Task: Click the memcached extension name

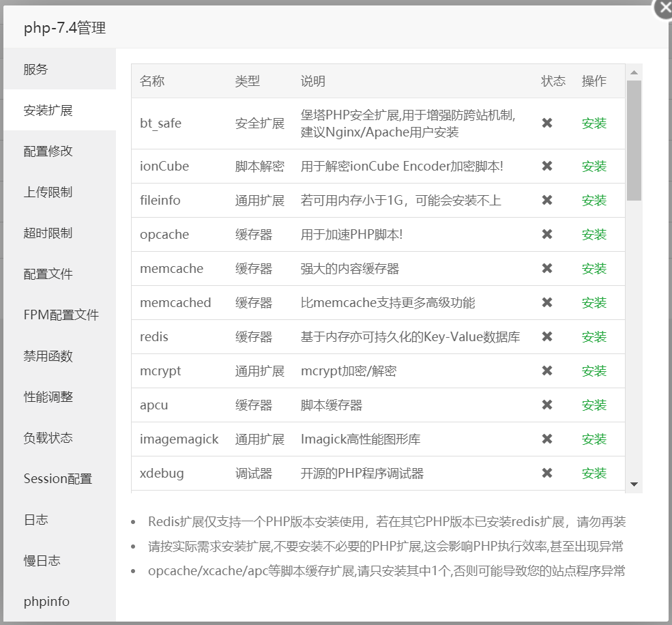Action: (175, 303)
